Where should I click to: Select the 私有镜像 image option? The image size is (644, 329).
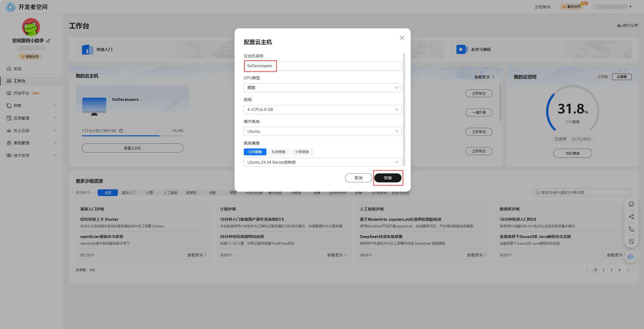click(x=278, y=152)
